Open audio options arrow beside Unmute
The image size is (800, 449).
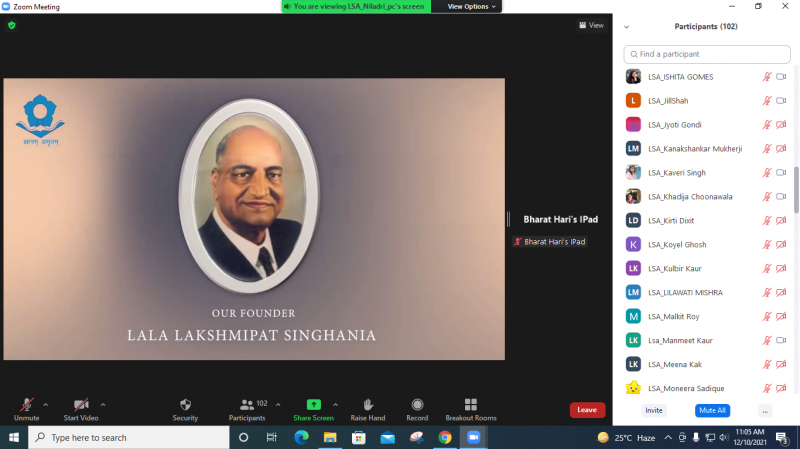pyautogui.click(x=46, y=404)
